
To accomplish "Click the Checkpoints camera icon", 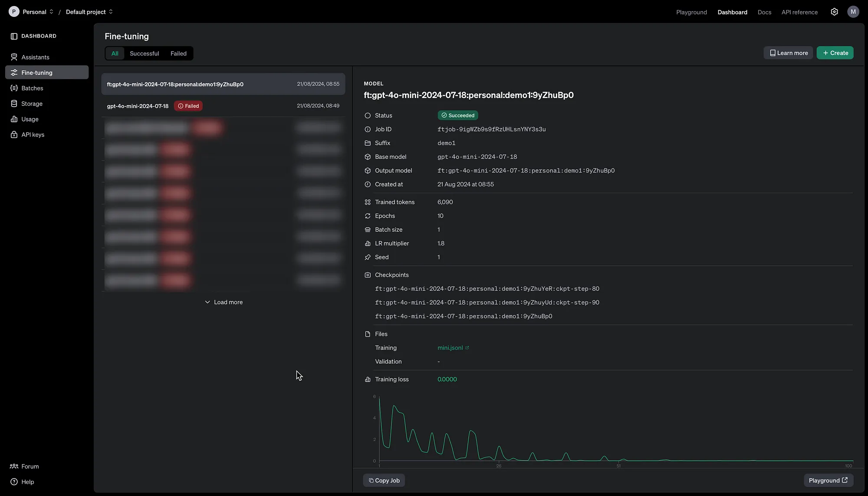I will click(x=368, y=275).
